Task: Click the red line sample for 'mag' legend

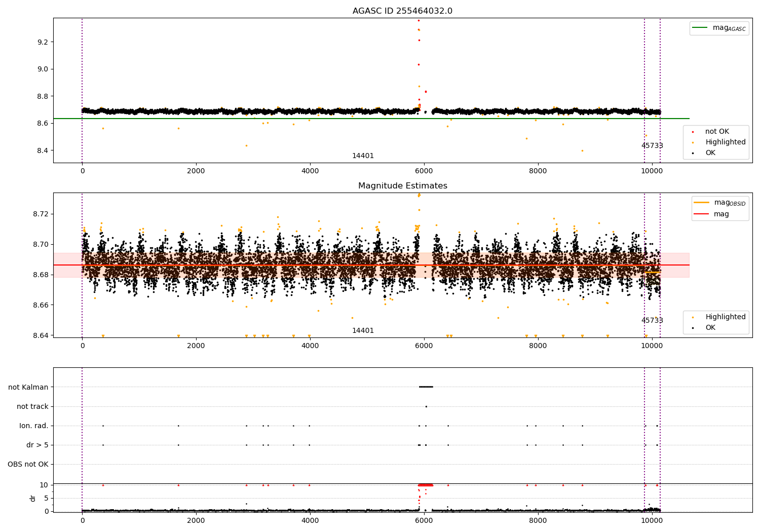Action: [x=701, y=214]
